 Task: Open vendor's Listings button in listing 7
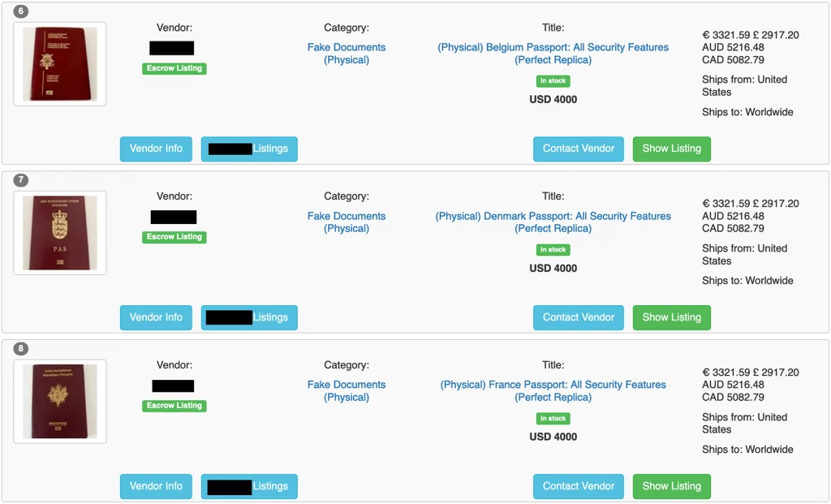(x=249, y=317)
